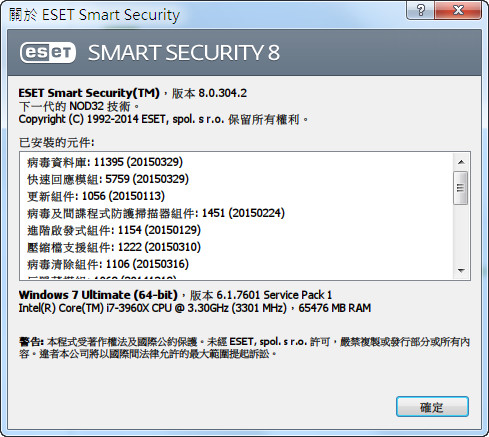This screenshot has width=489, height=437.
Task: Click the 確定 button
Action: point(432,407)
